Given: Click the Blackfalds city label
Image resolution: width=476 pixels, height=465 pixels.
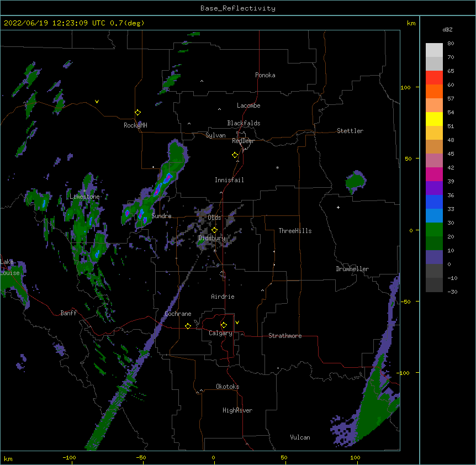Looking at the screenshot, I should click(244, 123).
